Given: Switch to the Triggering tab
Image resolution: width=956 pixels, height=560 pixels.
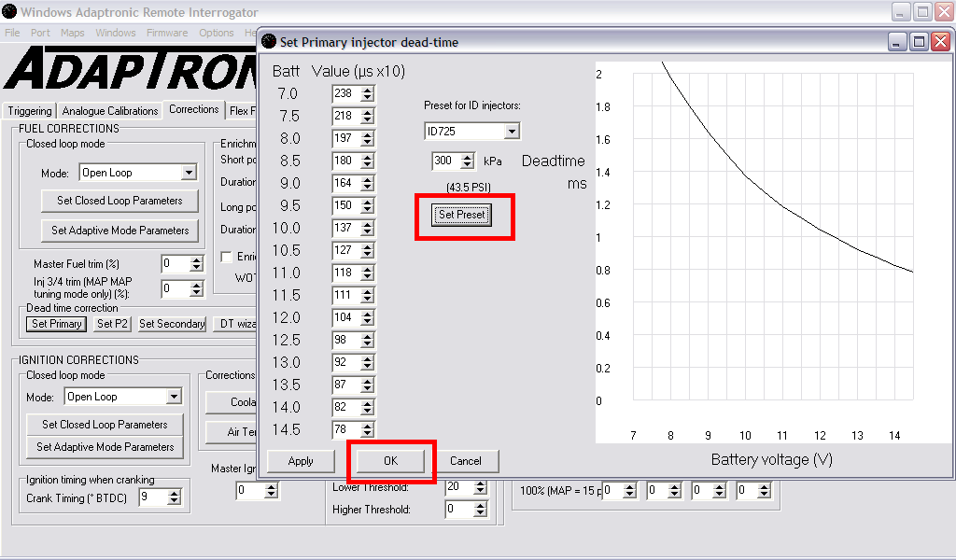Looking at the screenshot, I should (30, 111).
